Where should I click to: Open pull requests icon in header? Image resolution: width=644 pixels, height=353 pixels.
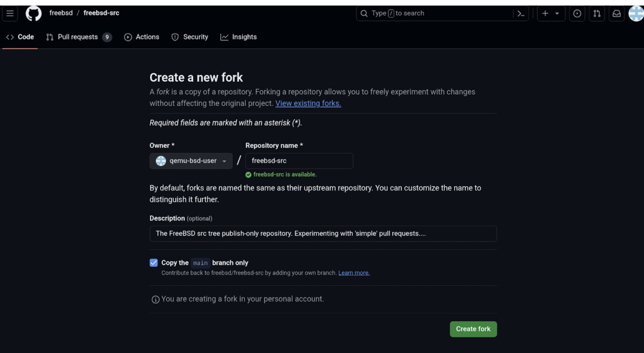click(x=597, y=13)
